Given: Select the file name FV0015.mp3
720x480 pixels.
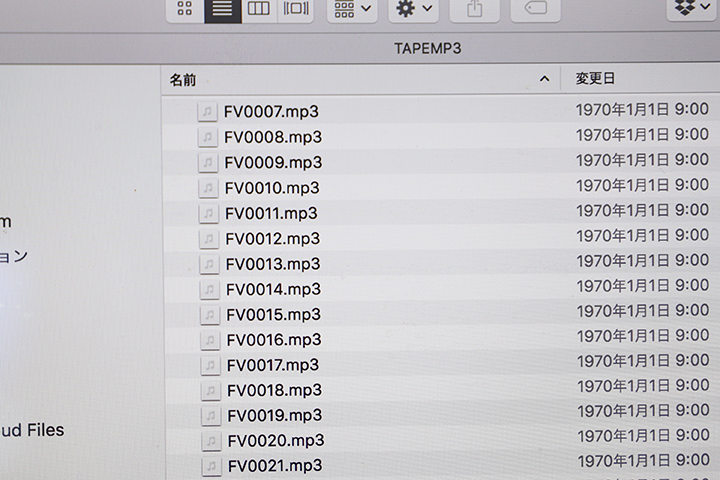Looking at the screenshot, I should pos(274,315).
